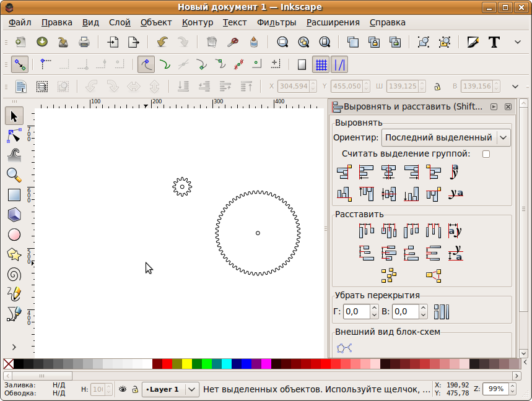Select the Rectangle tool

click(14, 195)
